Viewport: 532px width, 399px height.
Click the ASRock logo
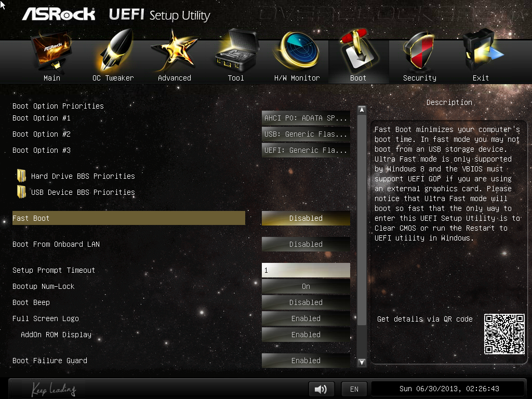(x=59, y=14)
